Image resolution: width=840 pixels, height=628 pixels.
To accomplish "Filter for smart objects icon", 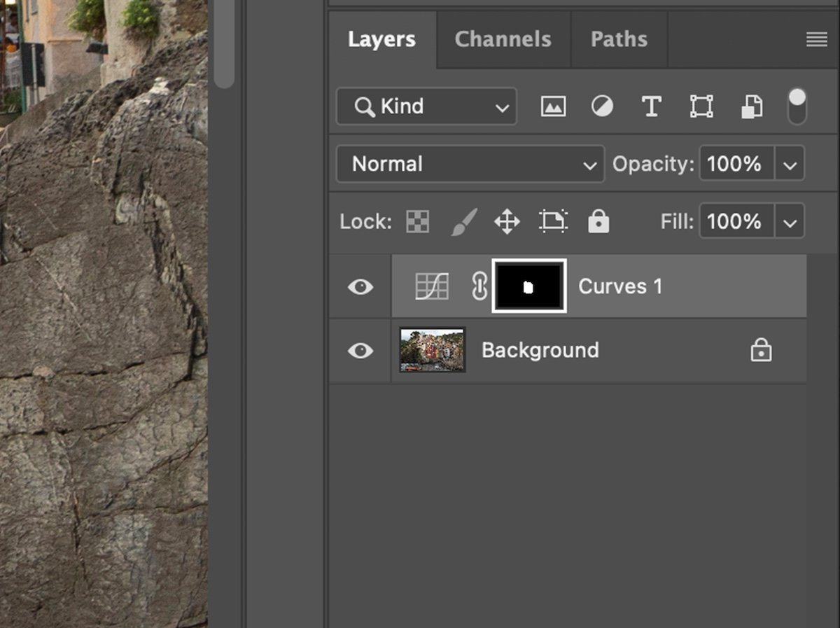I will coord(751,106).
